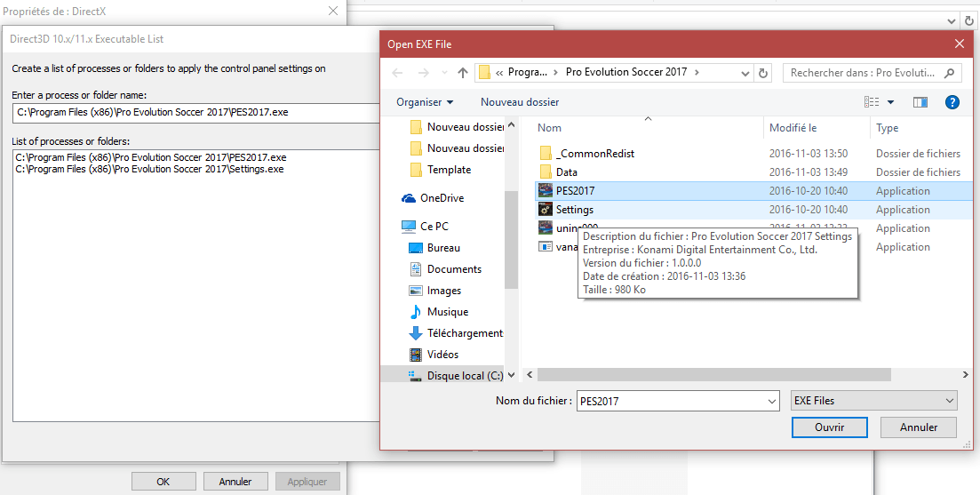Open Téléchargements in the sidebar

456,333
